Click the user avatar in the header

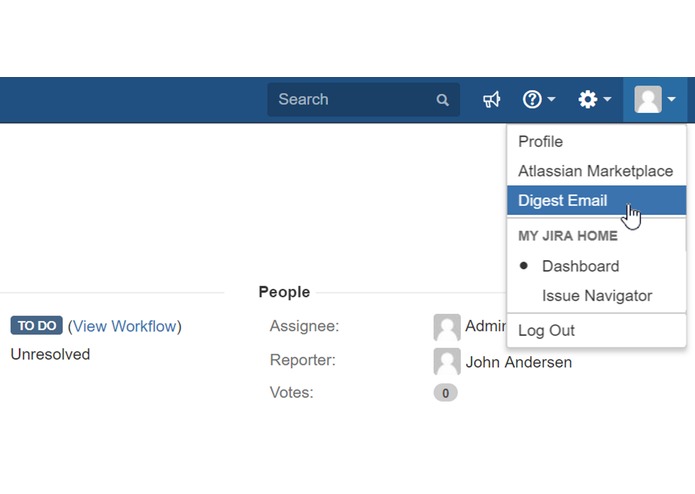point(648,99)
